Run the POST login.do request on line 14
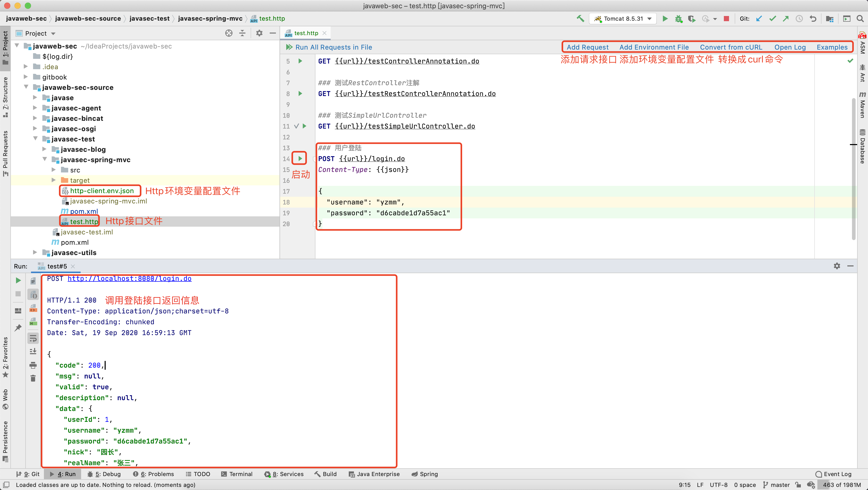Viewport: 868px width, 490px height. pyautogui.click(x=300, y=158)
